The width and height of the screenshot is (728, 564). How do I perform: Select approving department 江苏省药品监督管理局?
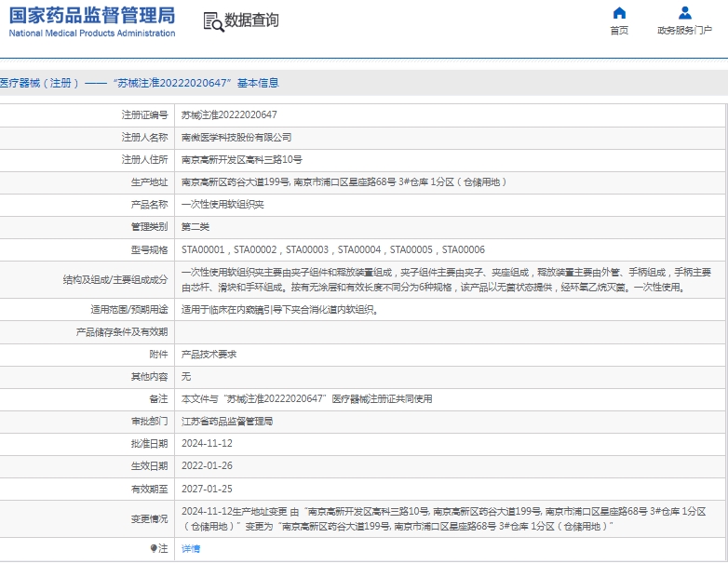click(227, 422)
